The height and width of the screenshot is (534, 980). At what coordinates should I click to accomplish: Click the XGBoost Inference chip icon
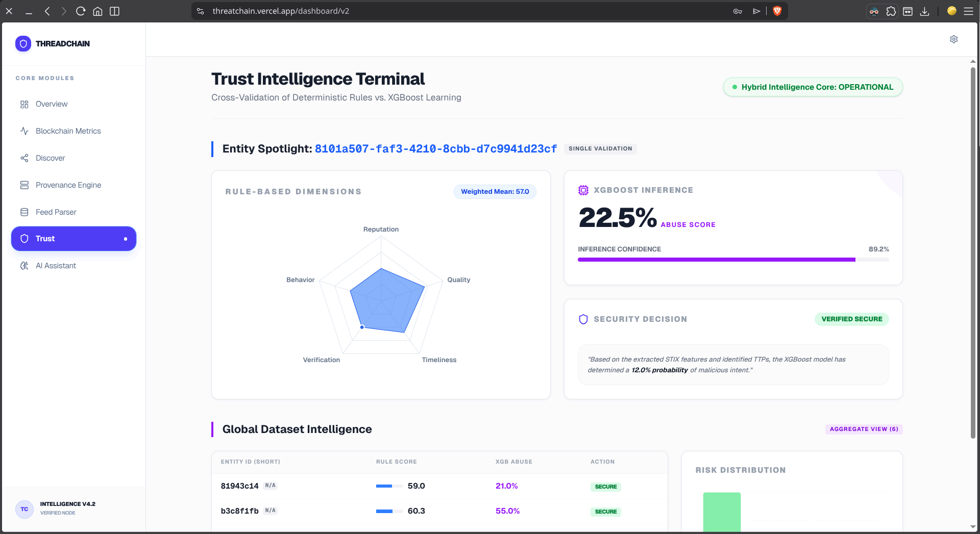point(583,190)
